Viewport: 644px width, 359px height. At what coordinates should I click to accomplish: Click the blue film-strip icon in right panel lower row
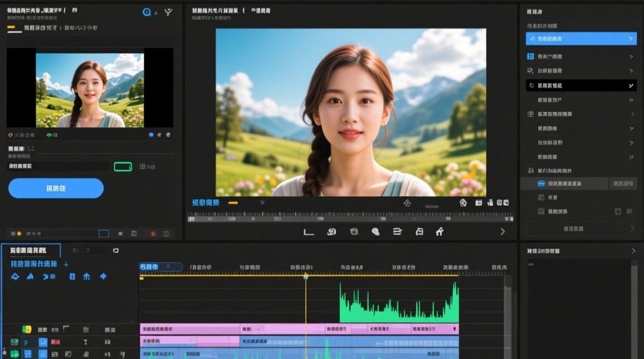click(541, 183)
